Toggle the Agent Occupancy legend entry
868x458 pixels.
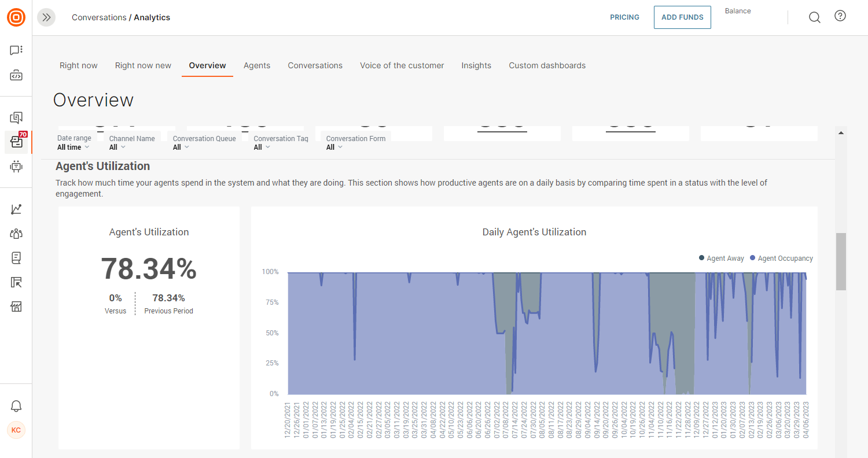781,258
